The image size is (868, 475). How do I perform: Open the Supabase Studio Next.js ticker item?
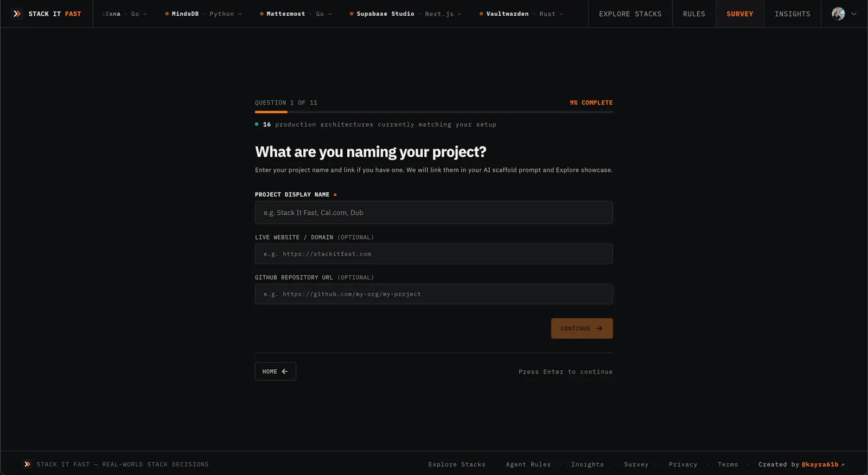405,14
